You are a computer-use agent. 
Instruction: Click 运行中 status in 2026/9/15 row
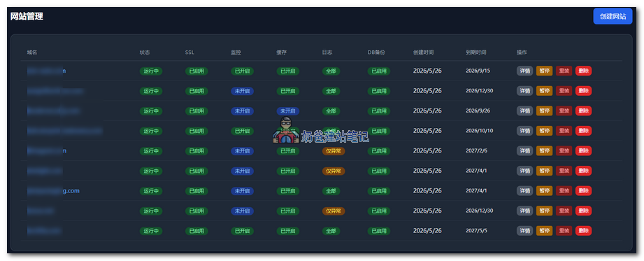151,71
